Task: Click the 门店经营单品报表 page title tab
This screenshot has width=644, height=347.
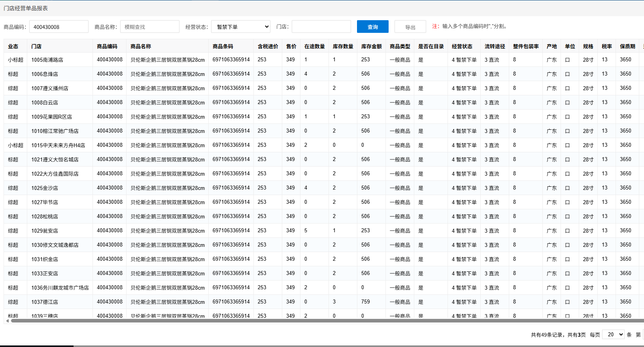Action: point(26,8)
